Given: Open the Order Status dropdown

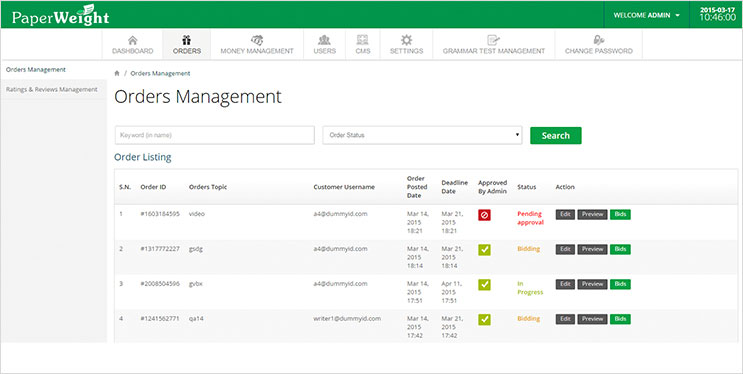Looking at the screenshot, I should point(422,135).
